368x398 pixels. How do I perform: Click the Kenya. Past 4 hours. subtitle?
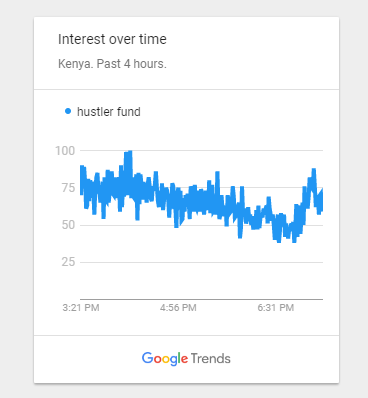[x=112, y=63]
